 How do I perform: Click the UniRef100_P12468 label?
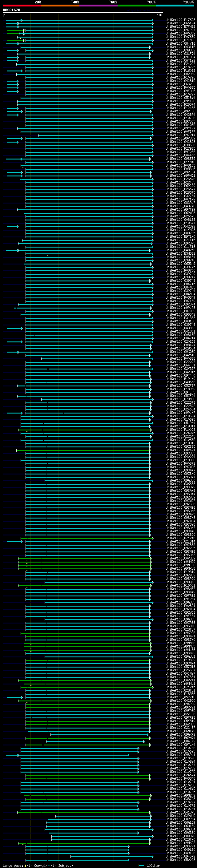pos(180,108)
